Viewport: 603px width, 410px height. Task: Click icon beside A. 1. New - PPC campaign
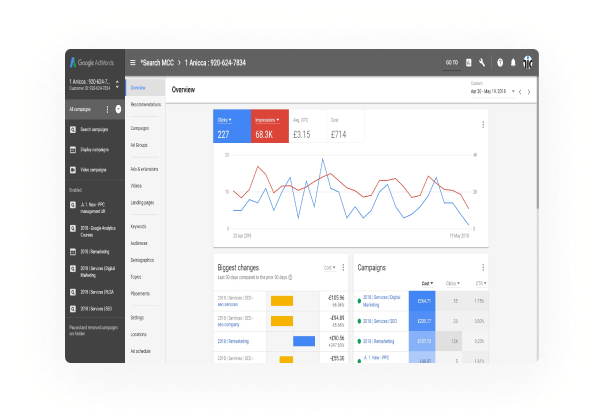pyautogui.click(x=73, y=205)
